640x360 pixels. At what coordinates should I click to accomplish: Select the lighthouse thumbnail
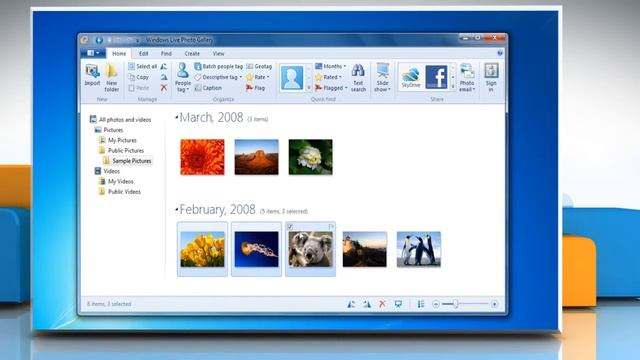(364, 249)
